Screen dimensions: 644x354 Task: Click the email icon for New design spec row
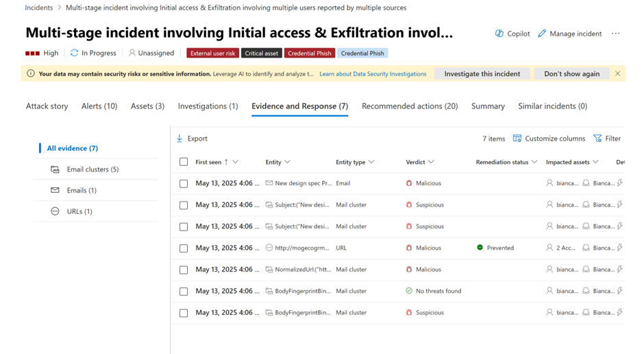pyautogui.click(x=269, y=183)
